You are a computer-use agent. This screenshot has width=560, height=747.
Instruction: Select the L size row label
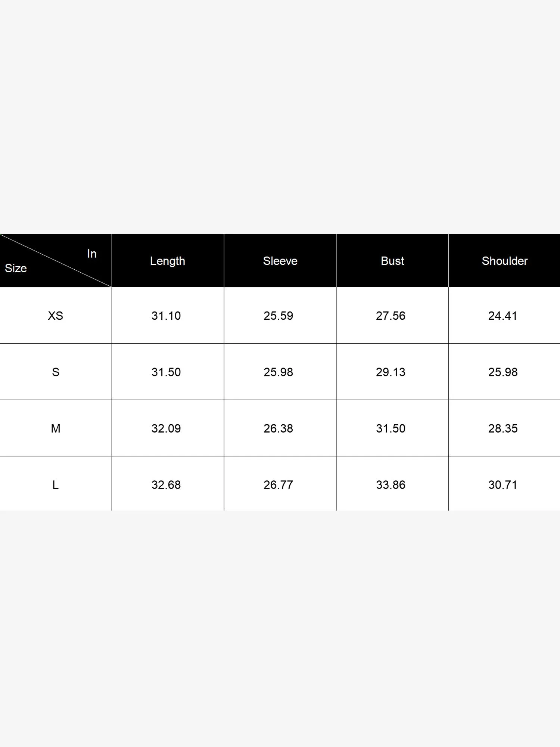tap(56, 485)
